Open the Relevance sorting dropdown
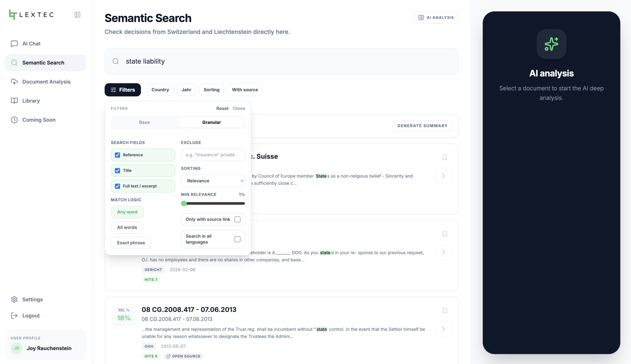Viewport: 631px width, 364px height. 213,181
